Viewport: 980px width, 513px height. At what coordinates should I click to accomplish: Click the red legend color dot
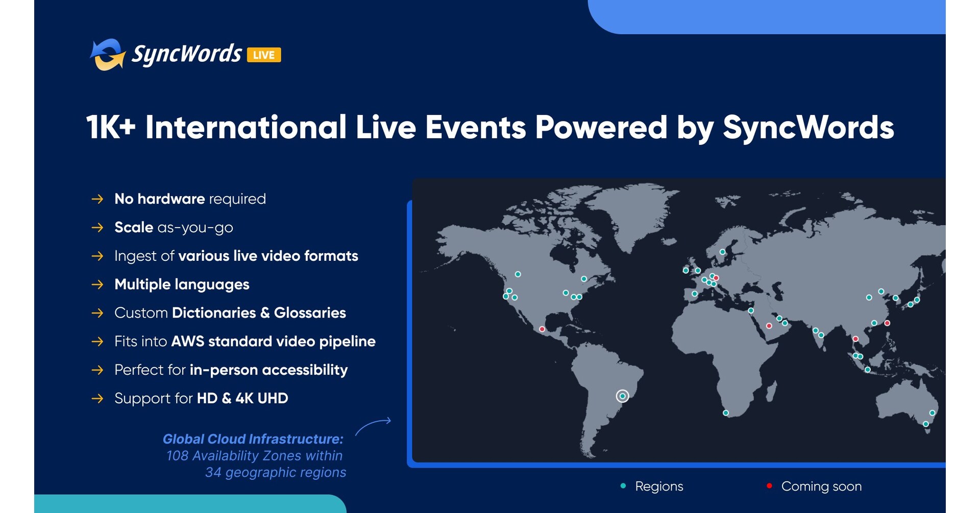pyautogui.click(x=769, y=486)
